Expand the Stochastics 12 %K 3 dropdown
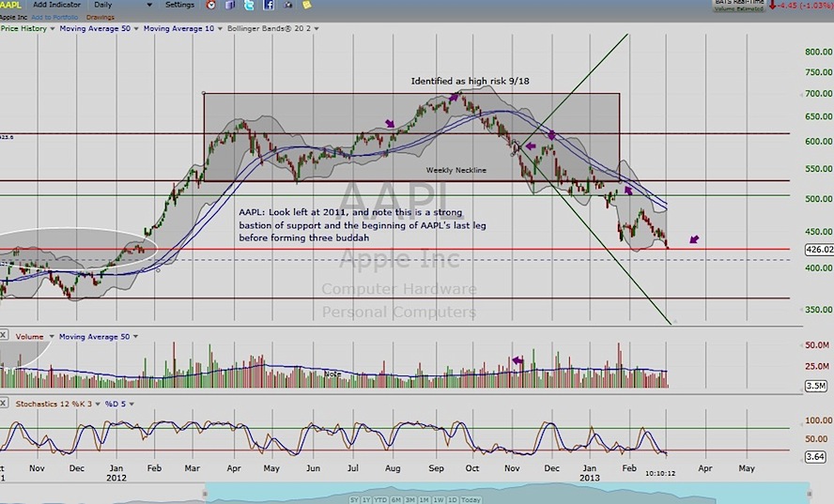 click(x=98, y=405)
